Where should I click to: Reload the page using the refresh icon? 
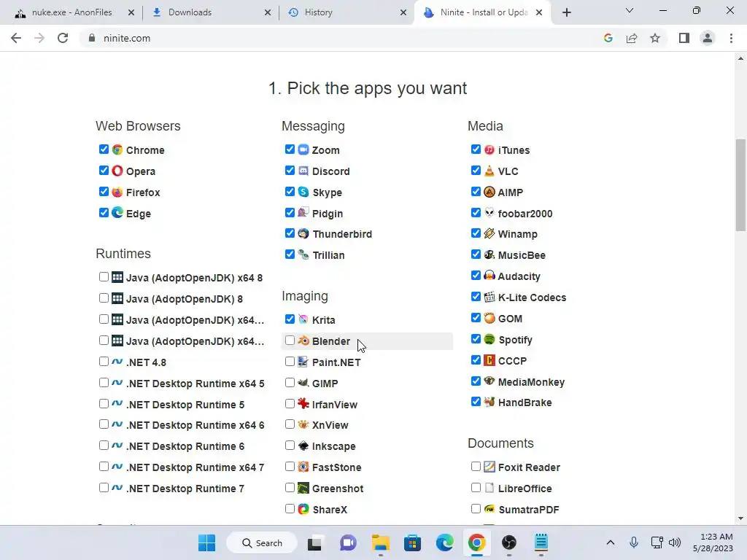coord(63,38)
